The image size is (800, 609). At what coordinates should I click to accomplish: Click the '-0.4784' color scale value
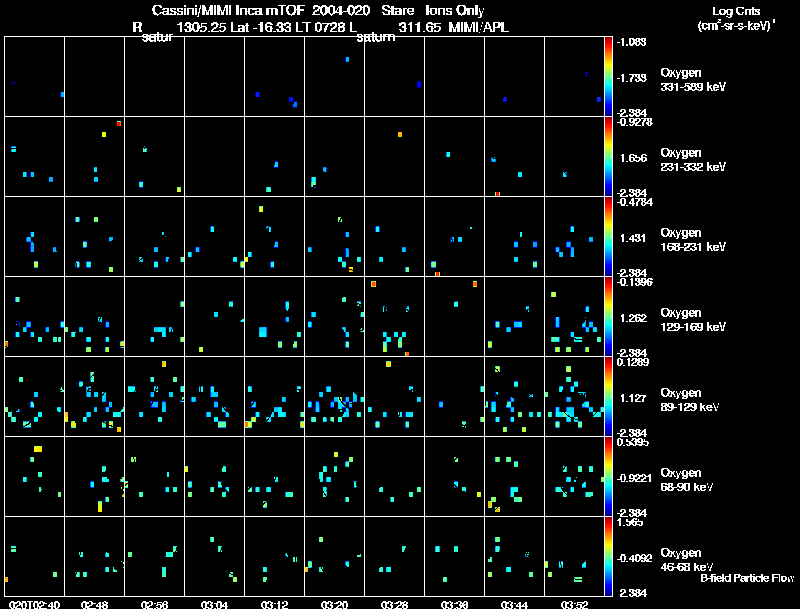point(635,202)
